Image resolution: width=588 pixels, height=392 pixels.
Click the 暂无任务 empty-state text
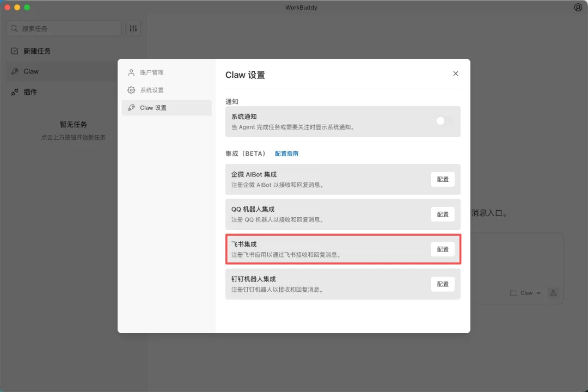[x=73, y=125]
